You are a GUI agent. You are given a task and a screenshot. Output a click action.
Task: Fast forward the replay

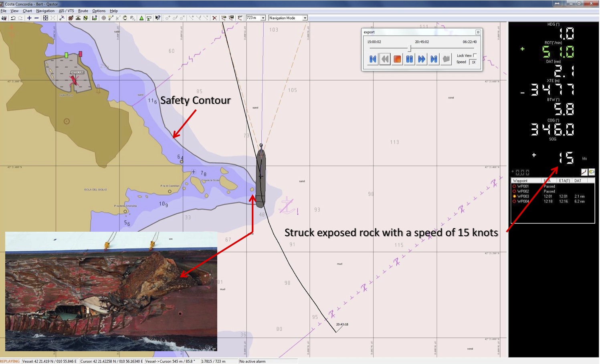422,59
